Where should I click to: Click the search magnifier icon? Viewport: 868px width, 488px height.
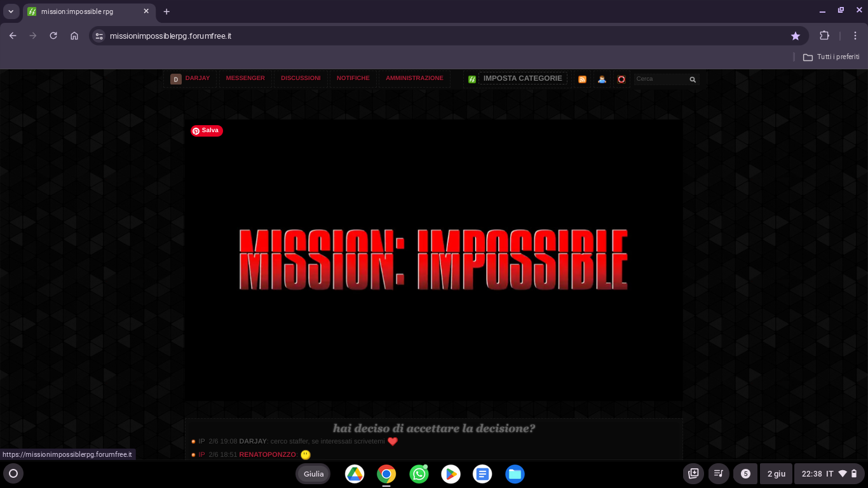(693, 79)
